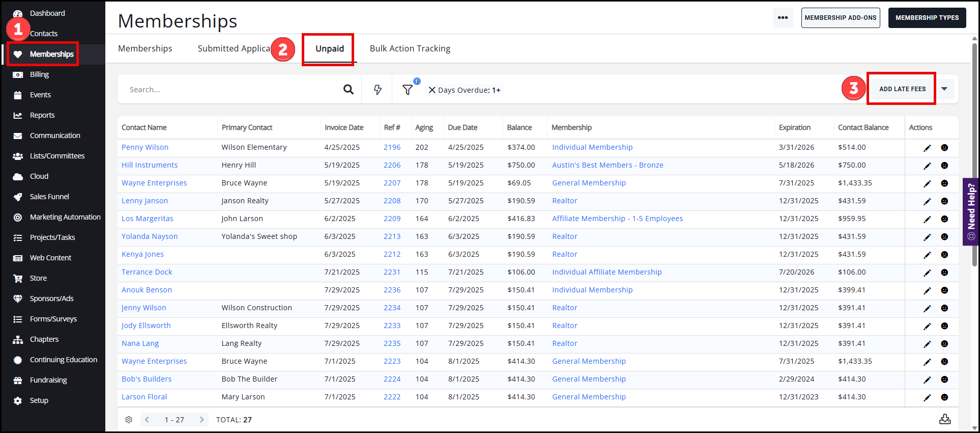Image resolution: width=980 pixels, height=433 pixels.
Task: Click the search magnifier icon
Action: coord(348,90)
